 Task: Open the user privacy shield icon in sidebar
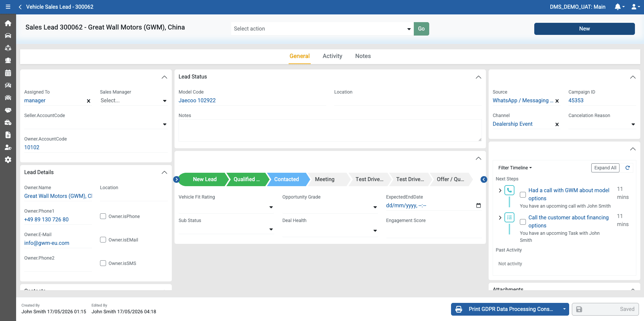(8, 147)
